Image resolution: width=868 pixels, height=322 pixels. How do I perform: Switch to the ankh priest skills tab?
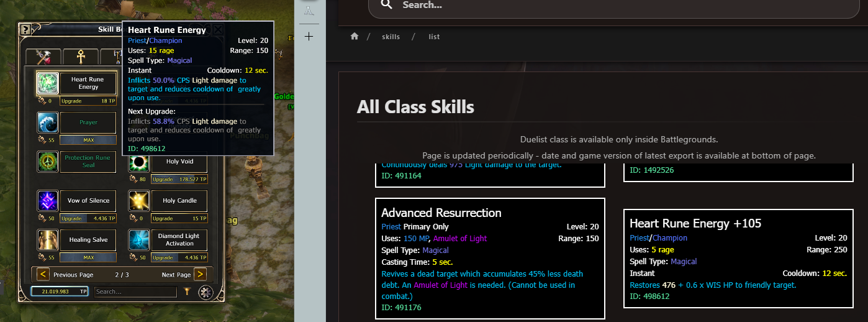click(80, 57)
